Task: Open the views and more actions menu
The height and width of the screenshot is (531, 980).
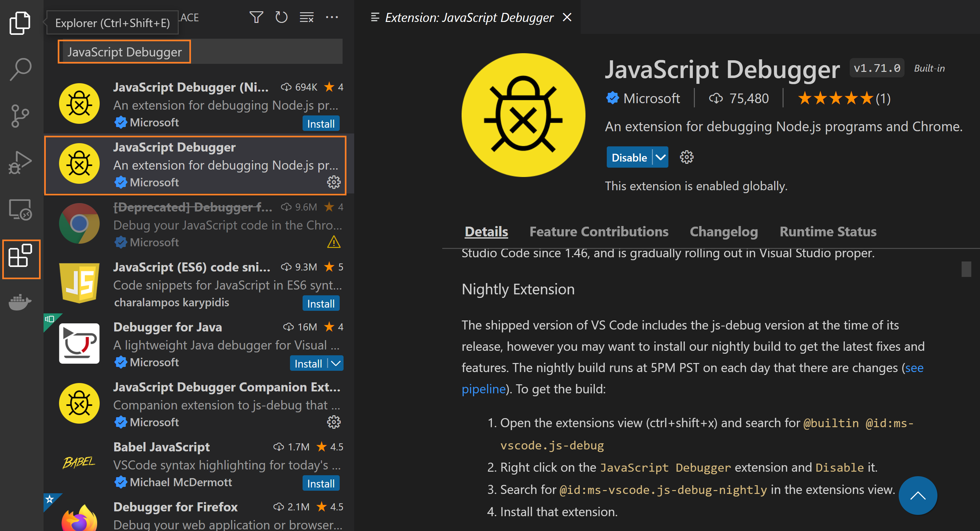Action: (332, 17)
